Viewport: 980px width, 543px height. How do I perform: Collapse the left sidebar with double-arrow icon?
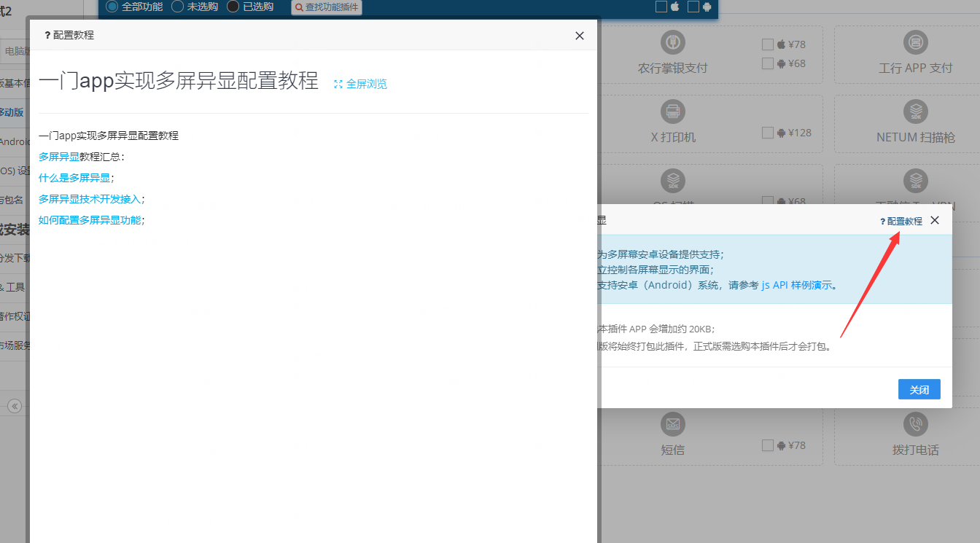tap(15, 406)
